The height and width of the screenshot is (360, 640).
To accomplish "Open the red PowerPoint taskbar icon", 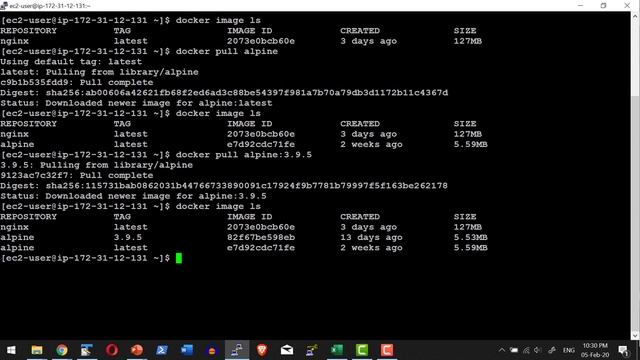I will coord(137,350).
